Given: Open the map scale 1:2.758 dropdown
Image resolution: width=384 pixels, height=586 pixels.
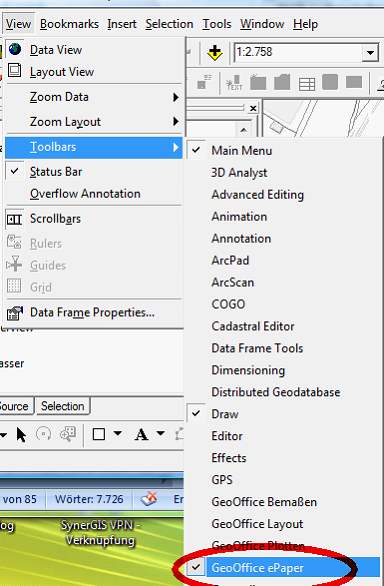Looking at the screenshot, I should [370, 53].
